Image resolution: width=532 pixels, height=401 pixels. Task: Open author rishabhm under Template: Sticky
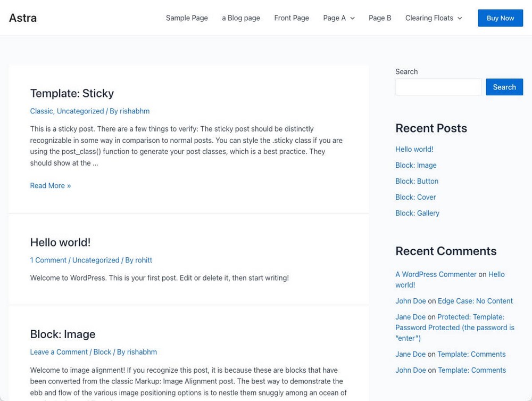tap(135, 111)
